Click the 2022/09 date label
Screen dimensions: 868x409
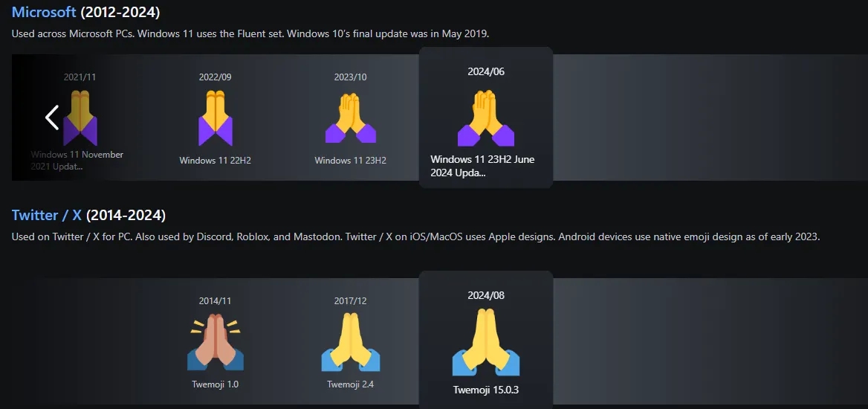tap(216, 77)
